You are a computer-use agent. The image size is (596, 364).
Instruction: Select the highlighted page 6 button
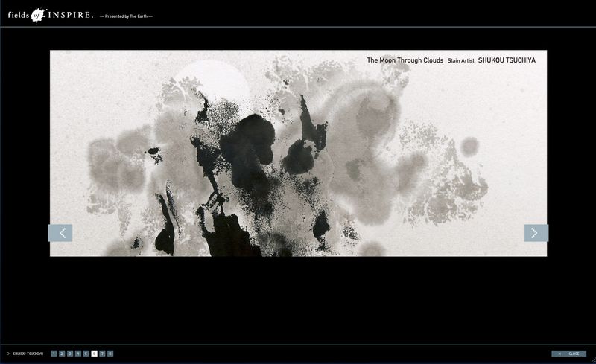tap(95, 354)
